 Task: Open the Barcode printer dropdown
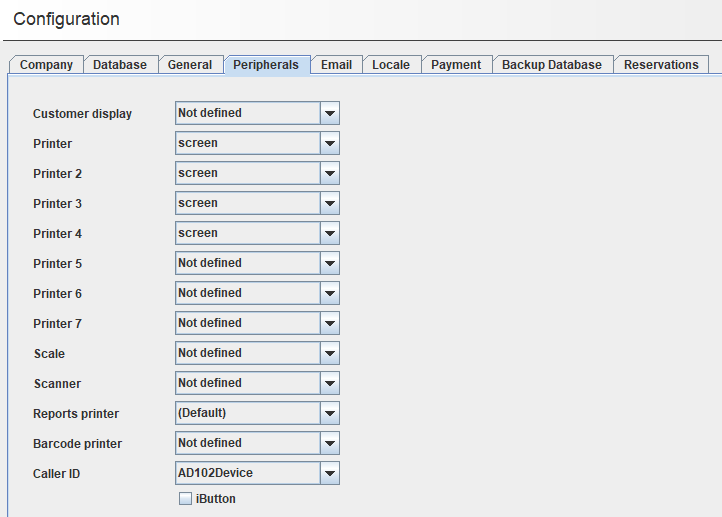(x=329, y=443)
